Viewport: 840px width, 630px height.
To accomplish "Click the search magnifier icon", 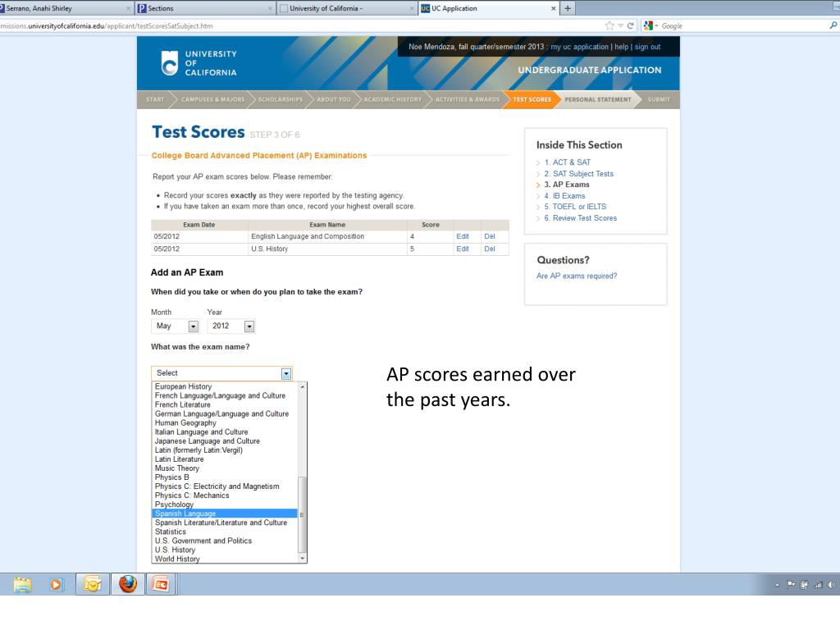I will click(833, 25).
